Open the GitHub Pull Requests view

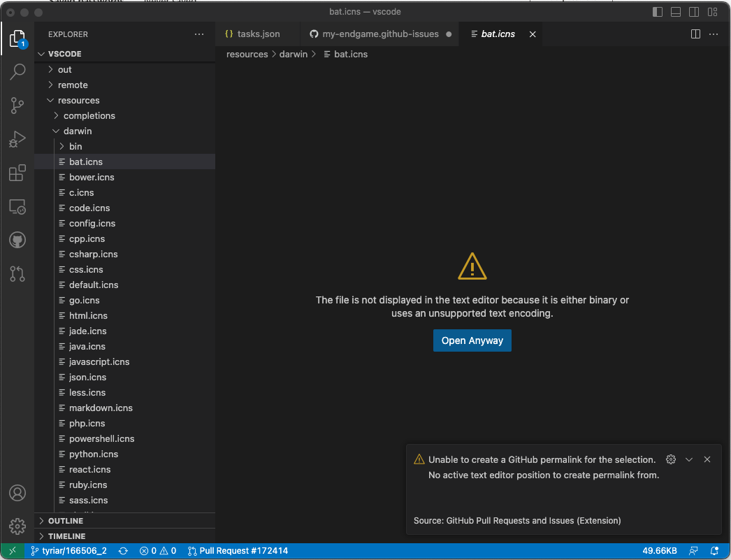[x=17, y=274]
